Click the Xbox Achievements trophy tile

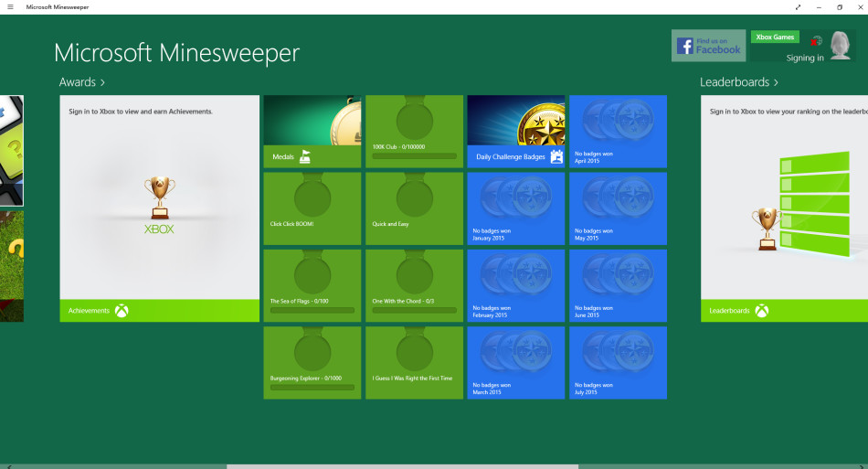[159, 197]
